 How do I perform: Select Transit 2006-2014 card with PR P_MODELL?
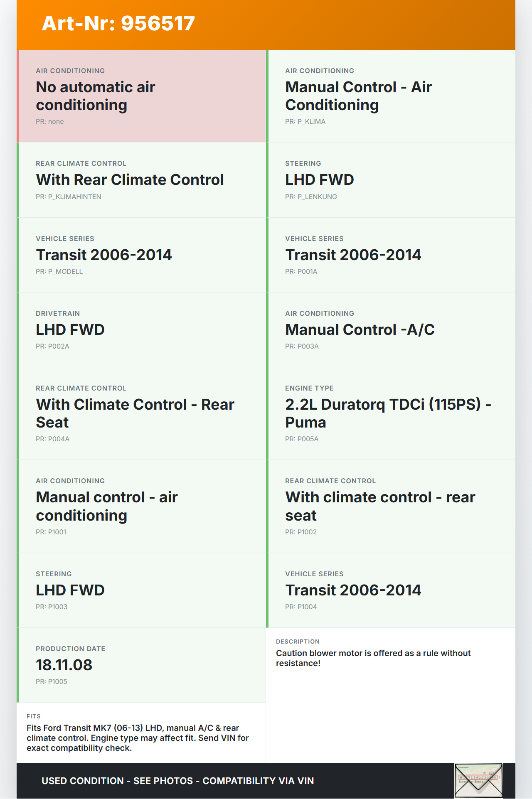142,255
